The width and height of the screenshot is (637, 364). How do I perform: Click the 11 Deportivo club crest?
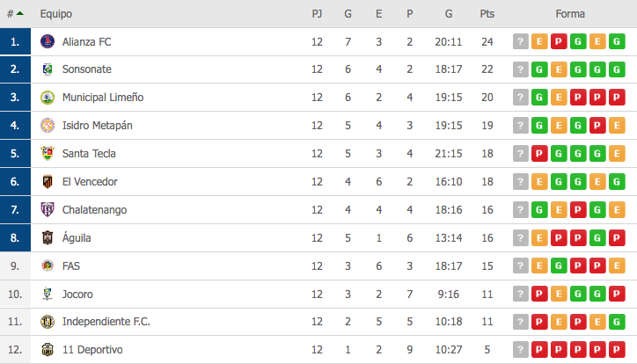pyautogui.click(x=48, y=349)
